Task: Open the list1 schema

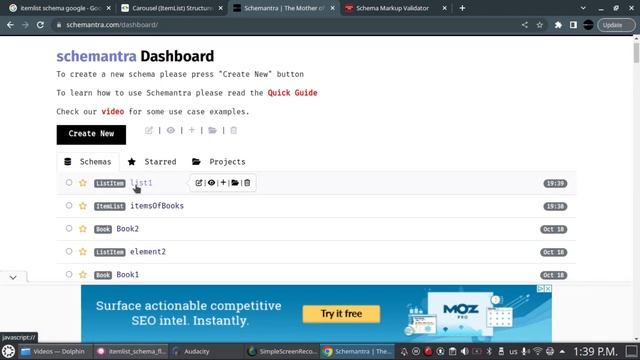Action: [141, 183]
